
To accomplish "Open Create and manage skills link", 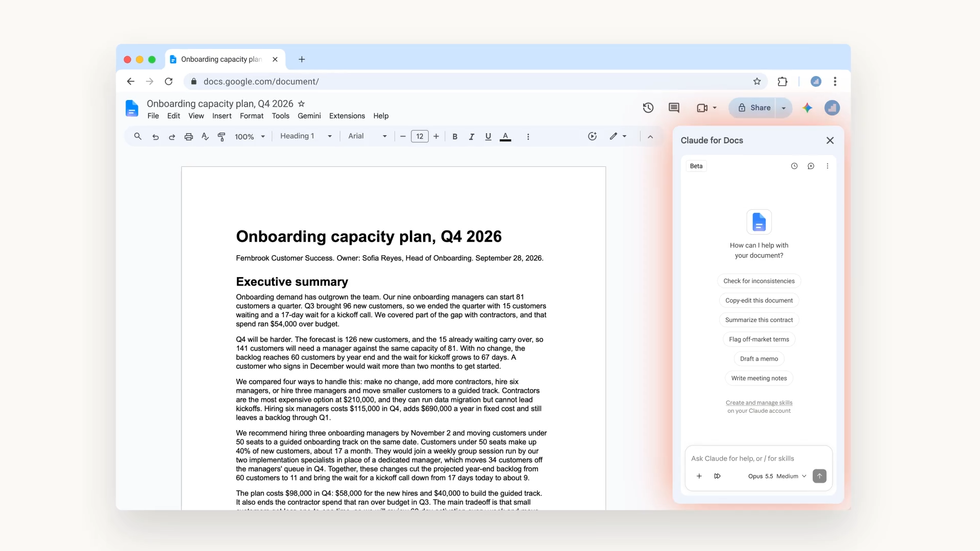I will 759,403.
